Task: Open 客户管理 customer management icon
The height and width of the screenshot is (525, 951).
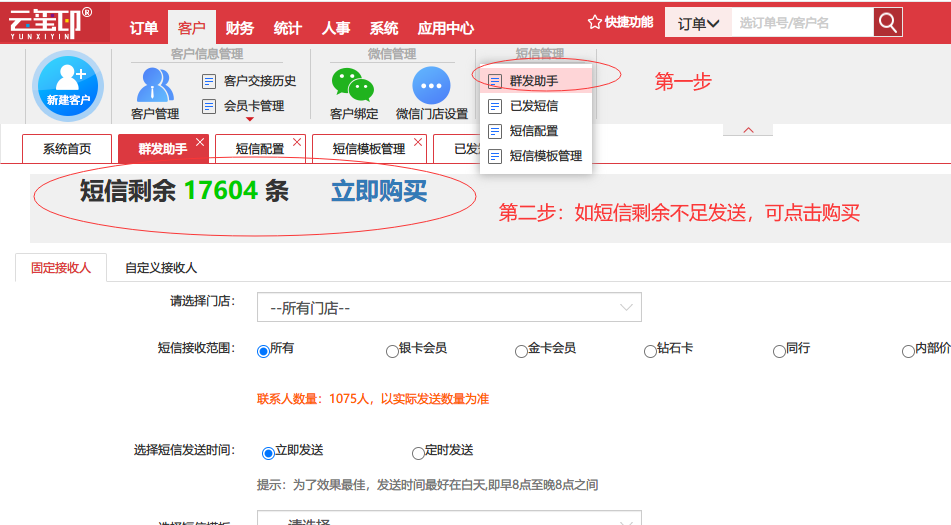Action: point(155,85)
